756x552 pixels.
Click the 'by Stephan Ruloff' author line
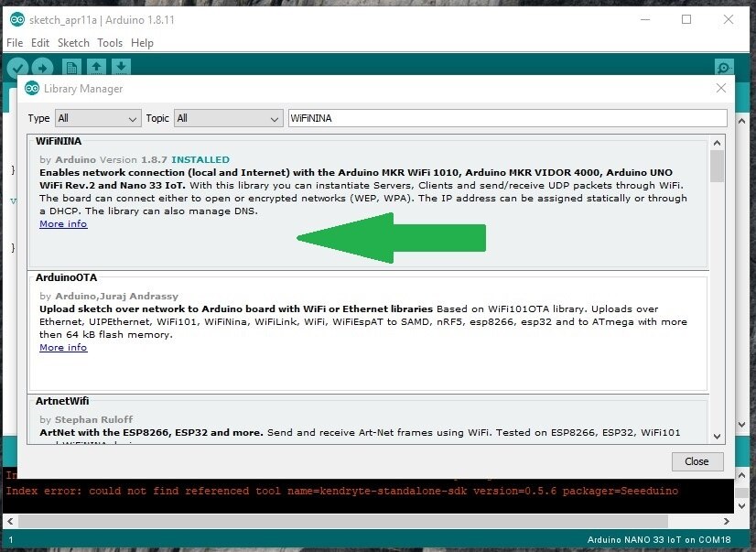point(86,419)
